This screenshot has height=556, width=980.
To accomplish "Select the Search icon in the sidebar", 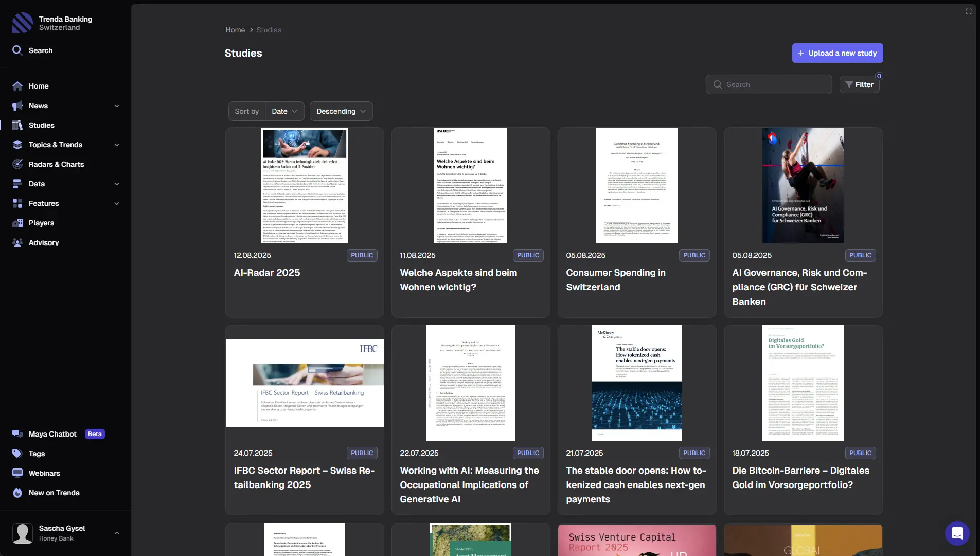I will [x=16, y=50].
